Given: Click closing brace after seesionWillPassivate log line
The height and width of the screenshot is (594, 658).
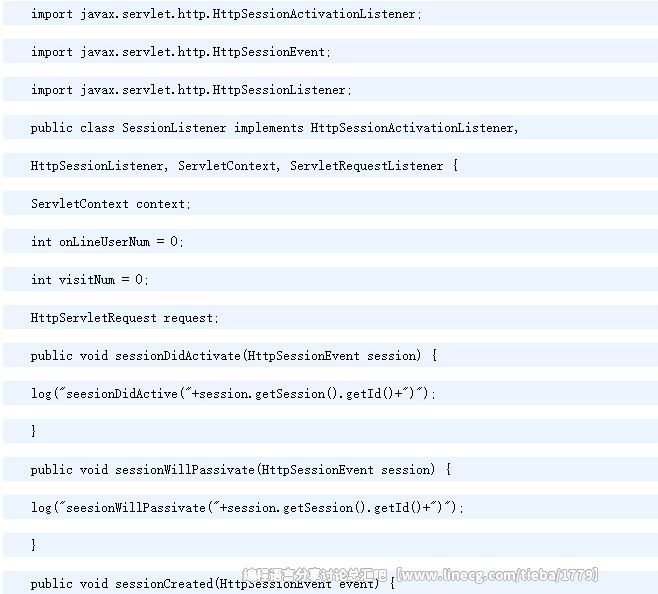Looking at the screenshot, I should pyautogui.click(x=34, y=545).
